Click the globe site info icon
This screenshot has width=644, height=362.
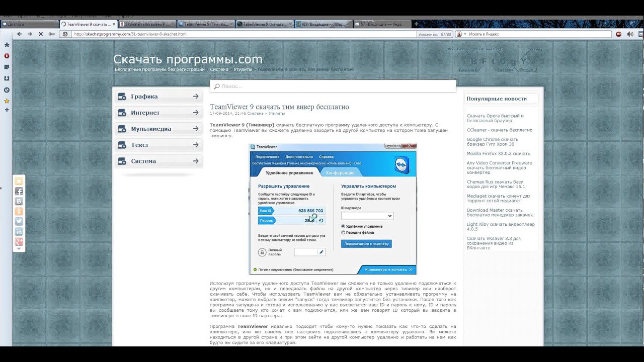(65, 34)
